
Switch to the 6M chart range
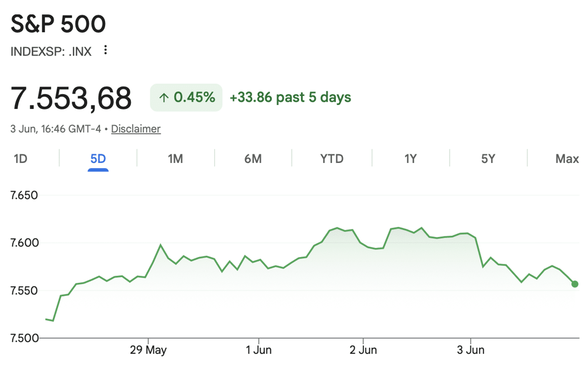point(253,159)
